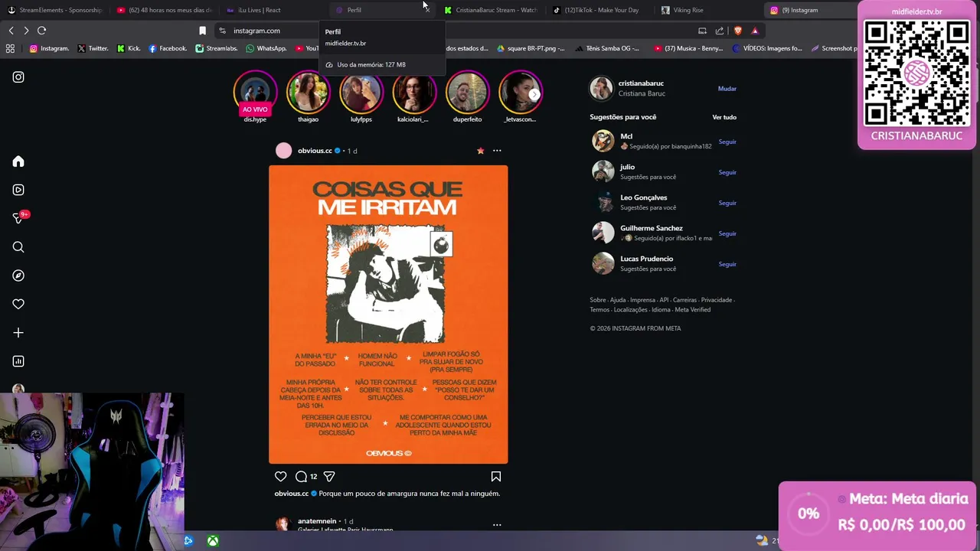Click the Xbox icon in the taskbar
This screenshot has height=551, width=980.
[x=213, y=541]
